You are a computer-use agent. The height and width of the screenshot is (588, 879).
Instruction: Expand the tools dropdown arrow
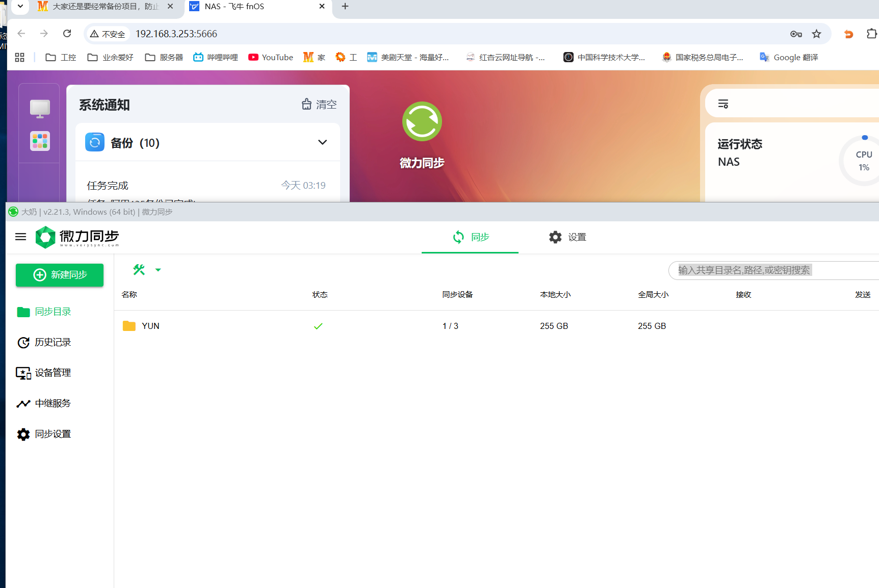pos(158,270)
